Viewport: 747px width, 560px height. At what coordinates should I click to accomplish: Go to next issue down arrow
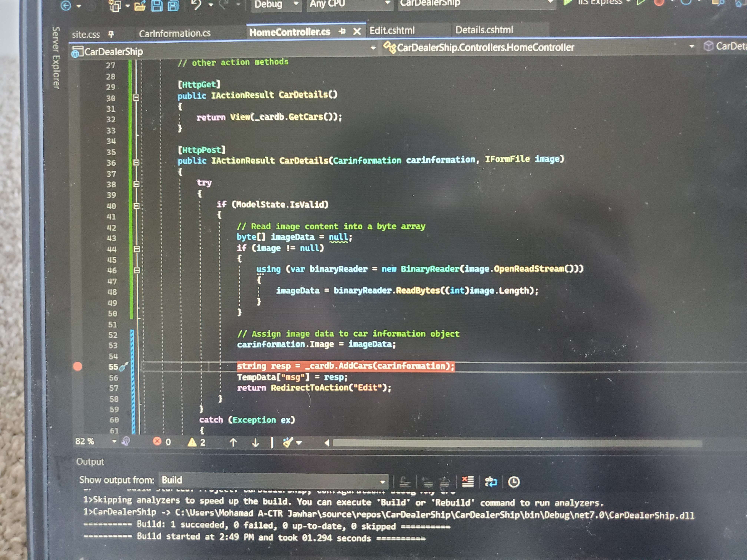coord(256,443)
